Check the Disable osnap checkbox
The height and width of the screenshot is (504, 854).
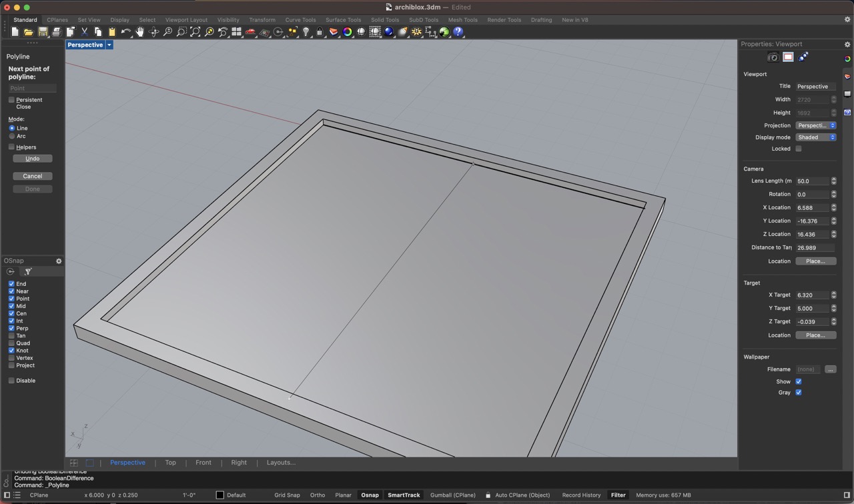click(x=11, y=381)
